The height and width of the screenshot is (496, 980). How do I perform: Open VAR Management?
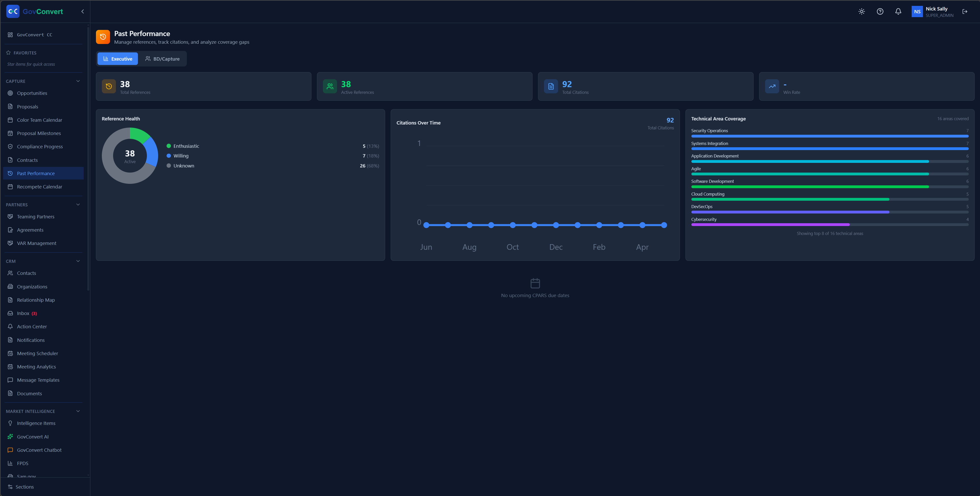43,243
